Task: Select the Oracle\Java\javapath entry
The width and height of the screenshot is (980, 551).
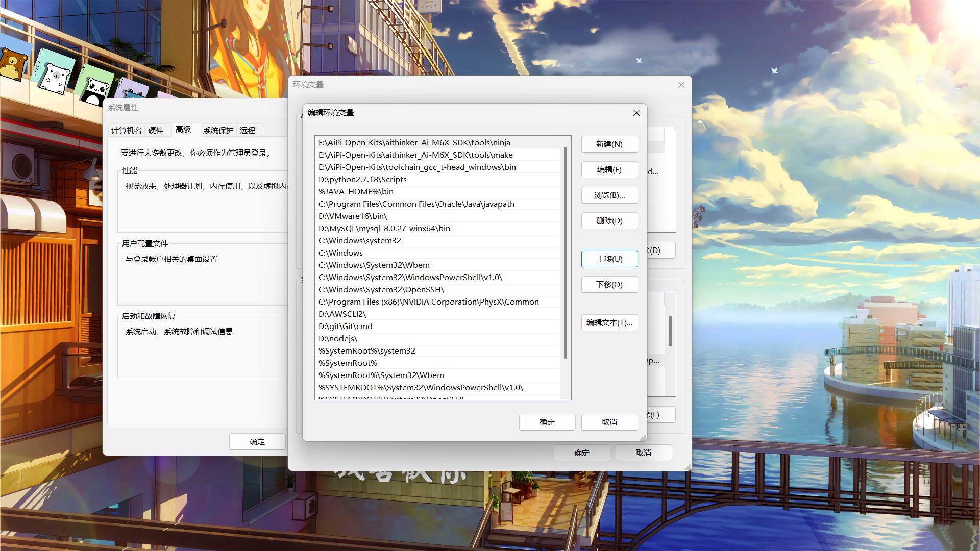Action: point(438,204)
